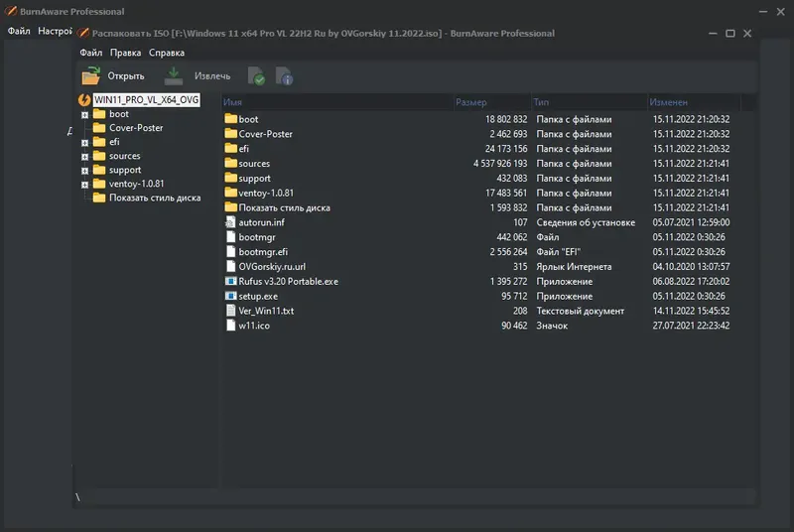Viewport: 794px width, 532px height.
Task: Minimize the main BurnAware Professional window
Action: click(x=763, y=11)
